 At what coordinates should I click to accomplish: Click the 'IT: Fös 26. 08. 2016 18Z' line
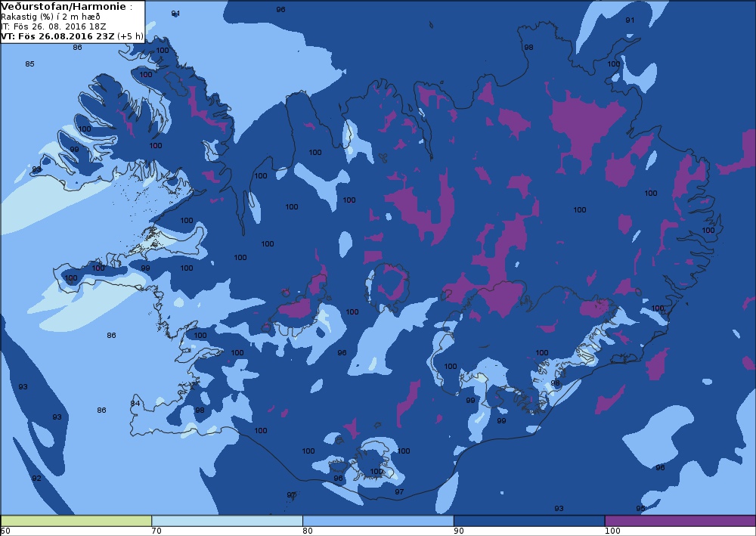[x=53, y=26]
